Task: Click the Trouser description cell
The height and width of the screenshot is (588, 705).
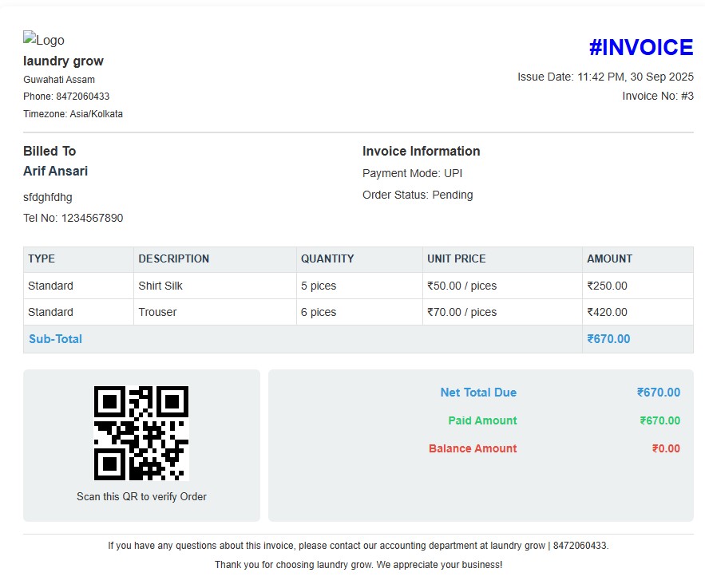Action: pos(215,312)
